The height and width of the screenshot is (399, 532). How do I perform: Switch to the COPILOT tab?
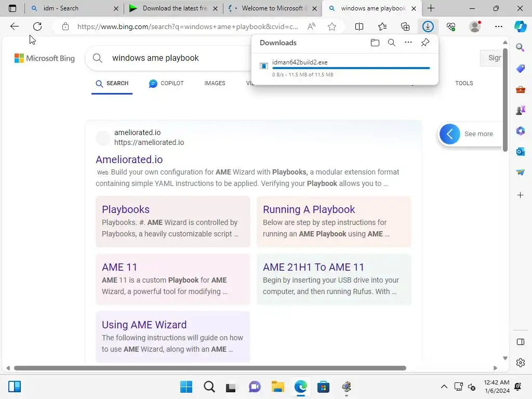(166, 84)
